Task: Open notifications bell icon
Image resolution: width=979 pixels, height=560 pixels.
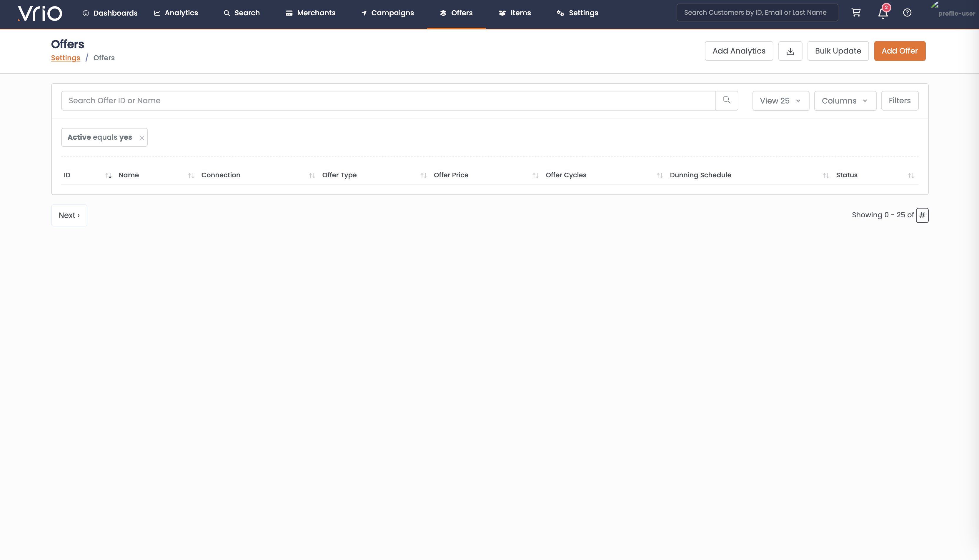Action: point(883,13)
